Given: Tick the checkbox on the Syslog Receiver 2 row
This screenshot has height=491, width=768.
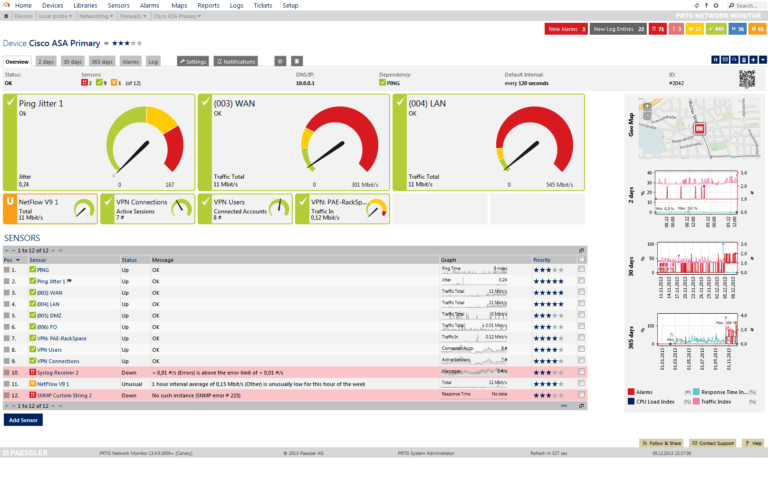Looking at the screenshot, I should click(582, 371).
